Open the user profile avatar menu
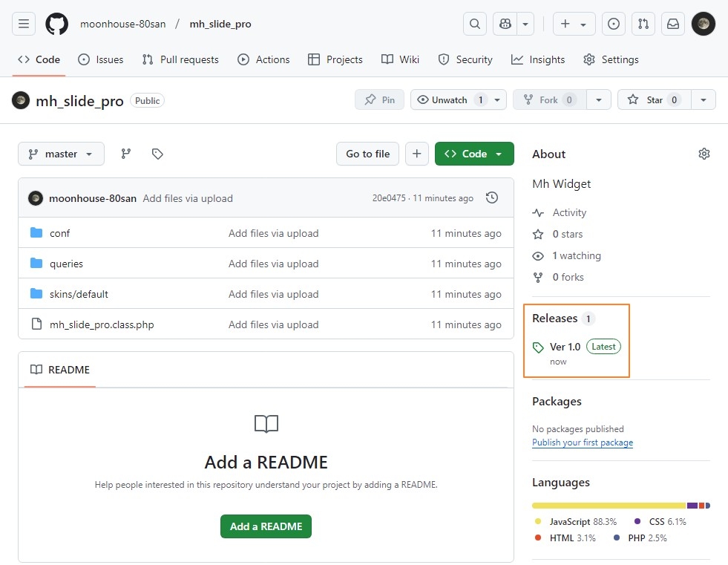The height and width of the screenshot is (565, 728). coord(704,24)
